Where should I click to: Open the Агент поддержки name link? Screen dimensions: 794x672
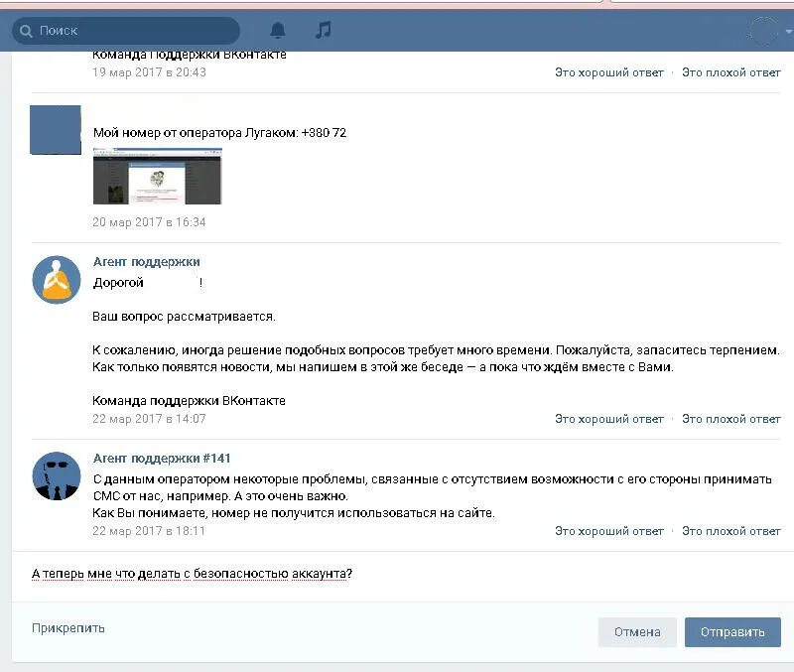pos(146,262)
